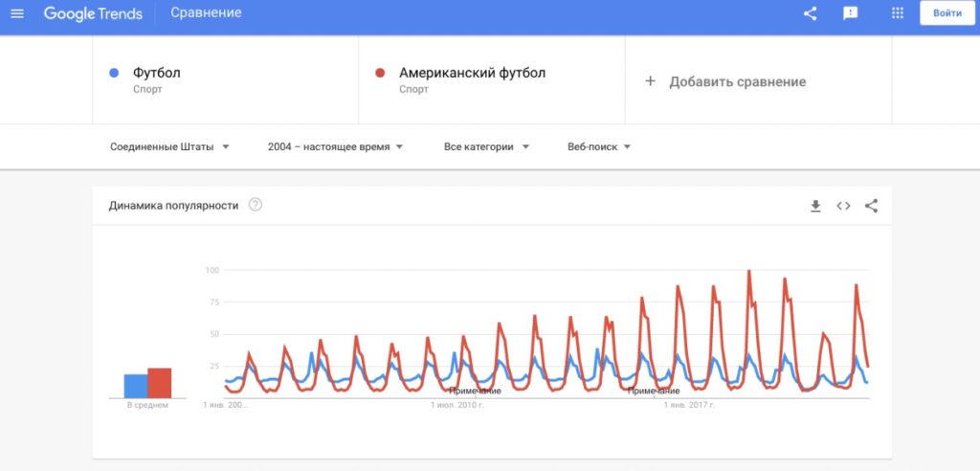Click the embed code icon
This screenshot has height=471, width=980.
tap(844, 206)
